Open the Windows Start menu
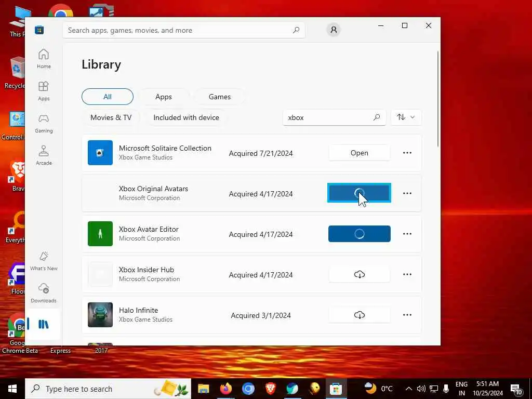Image resolution: width=532 pixels, height=399 pixels. coord(12,389)
